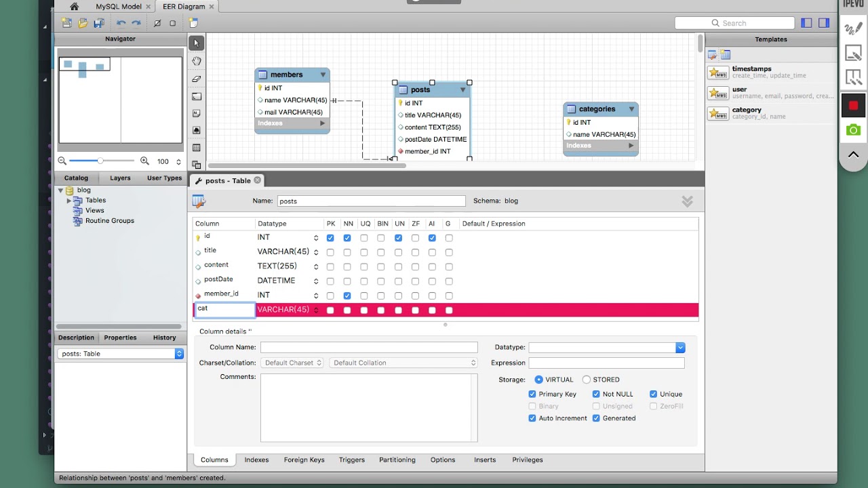Click the IPEVO green camera snapshot icon
Image resolution: width=868 pixels, height=488 pixels.
(853, 130)
